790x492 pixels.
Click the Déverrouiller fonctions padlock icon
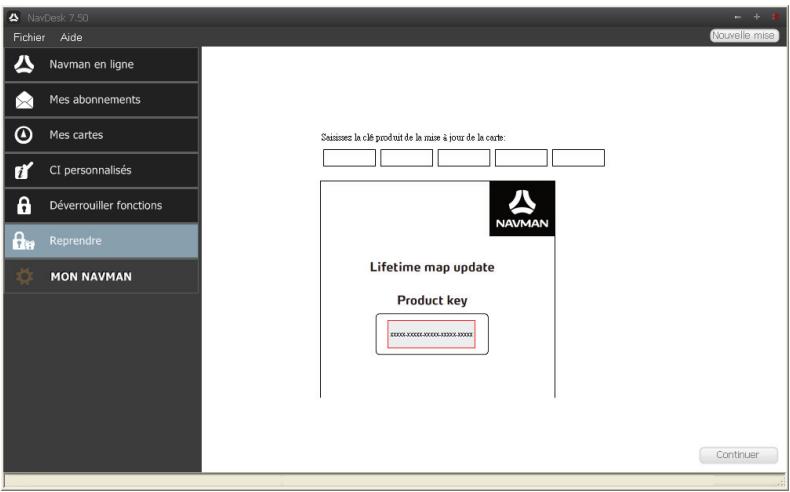pyautogui.click(x=24, y=205)
